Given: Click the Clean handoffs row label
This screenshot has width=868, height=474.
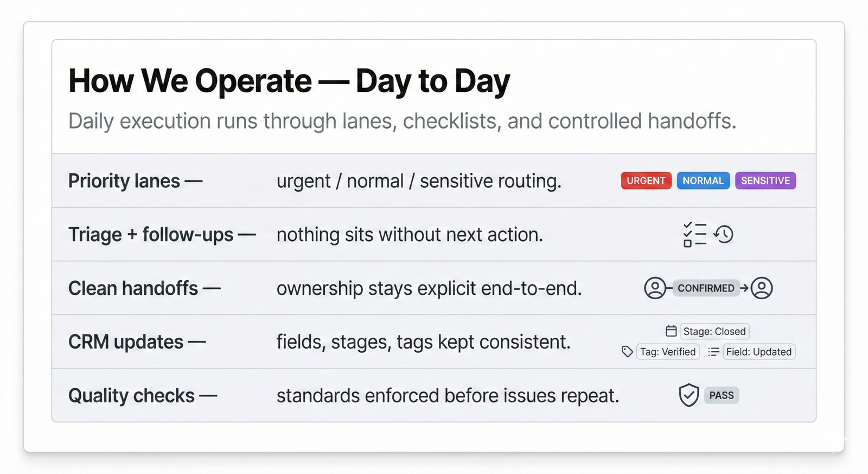Looking at the screenshot, I should (133, 288).
